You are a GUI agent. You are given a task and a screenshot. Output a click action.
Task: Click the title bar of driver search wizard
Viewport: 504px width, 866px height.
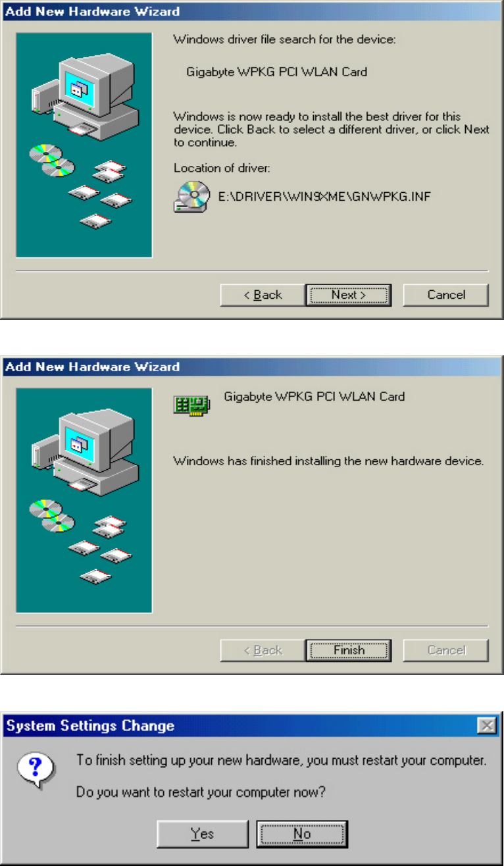[252, 12]
